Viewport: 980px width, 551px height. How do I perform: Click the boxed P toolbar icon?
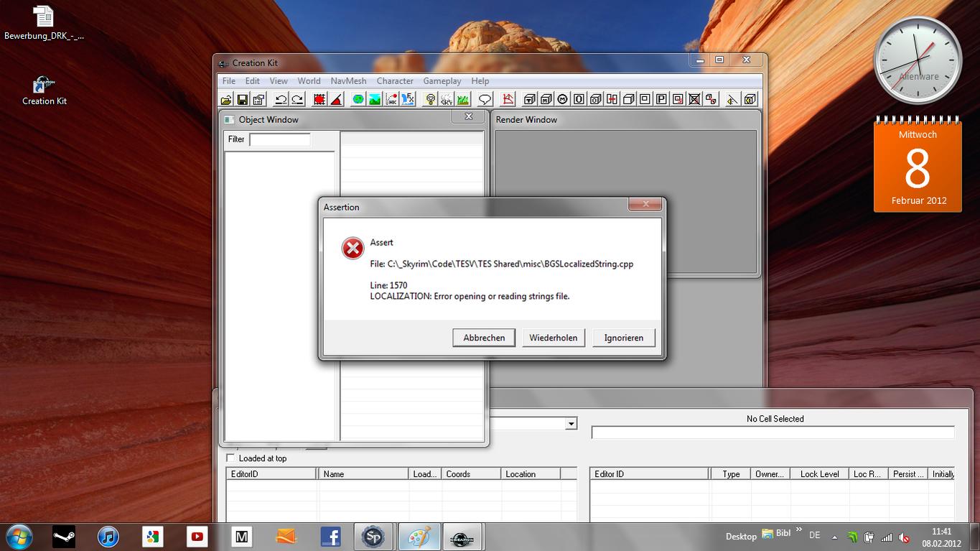click(661, 99)
